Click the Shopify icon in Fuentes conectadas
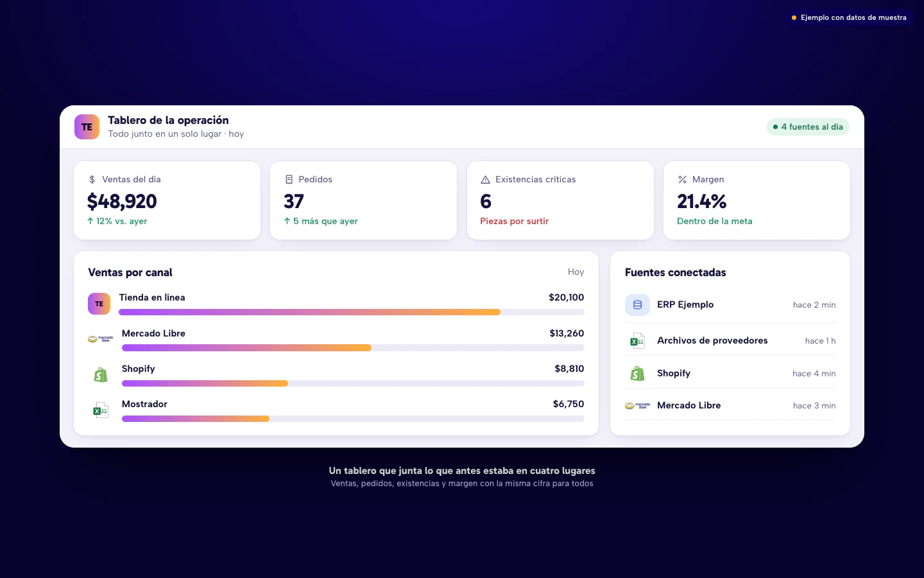Image resolution: width=924 pixels, height=578 pixels. (x=637, y=373)
